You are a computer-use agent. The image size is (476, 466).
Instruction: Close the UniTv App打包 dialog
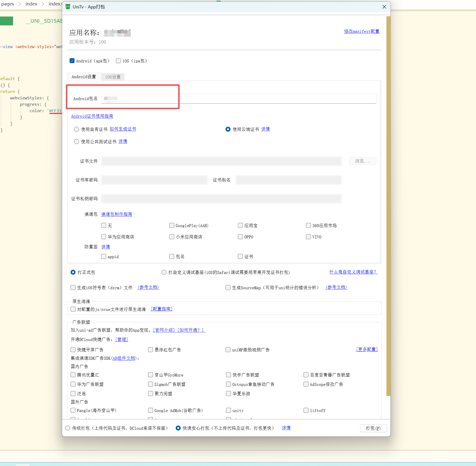coord(384,7)
